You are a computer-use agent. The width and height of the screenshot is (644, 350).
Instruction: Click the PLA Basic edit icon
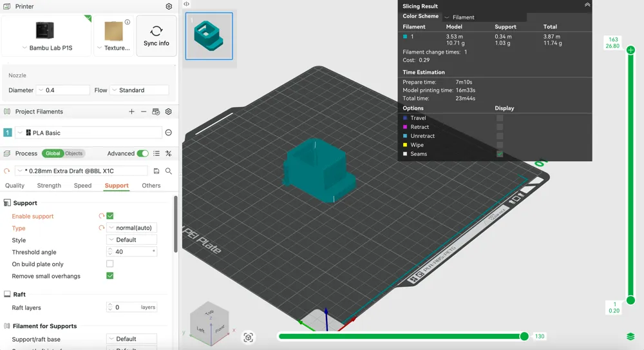coord(168,132)
